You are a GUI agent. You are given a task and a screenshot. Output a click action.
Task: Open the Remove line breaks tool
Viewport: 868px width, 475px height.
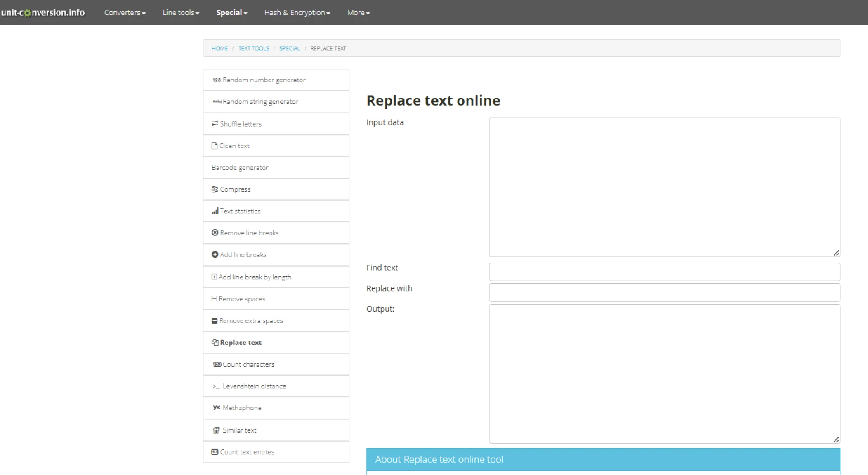coord(249,233)
